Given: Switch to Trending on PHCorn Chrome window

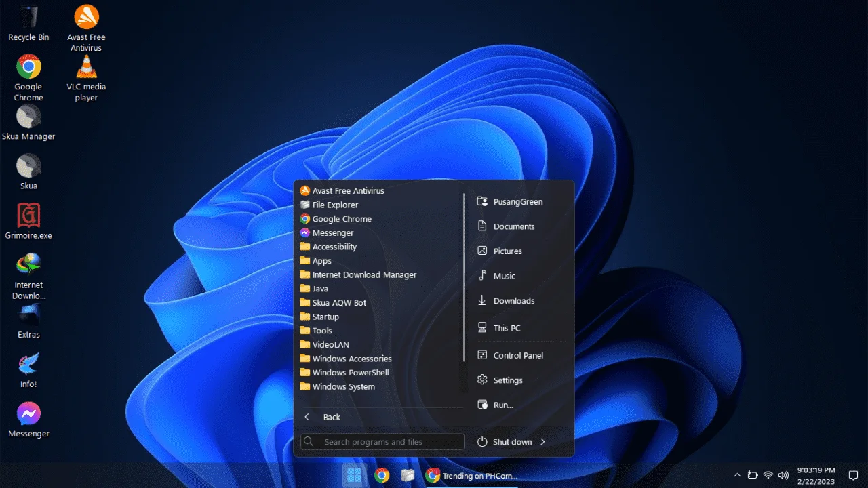Looking at the screenshot, I should [x=472, y=475].
